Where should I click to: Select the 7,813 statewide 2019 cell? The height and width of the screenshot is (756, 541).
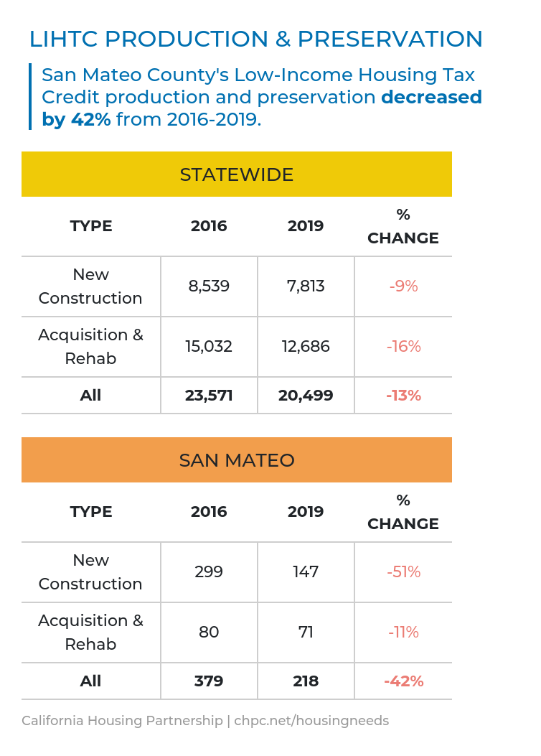(306, 286)
